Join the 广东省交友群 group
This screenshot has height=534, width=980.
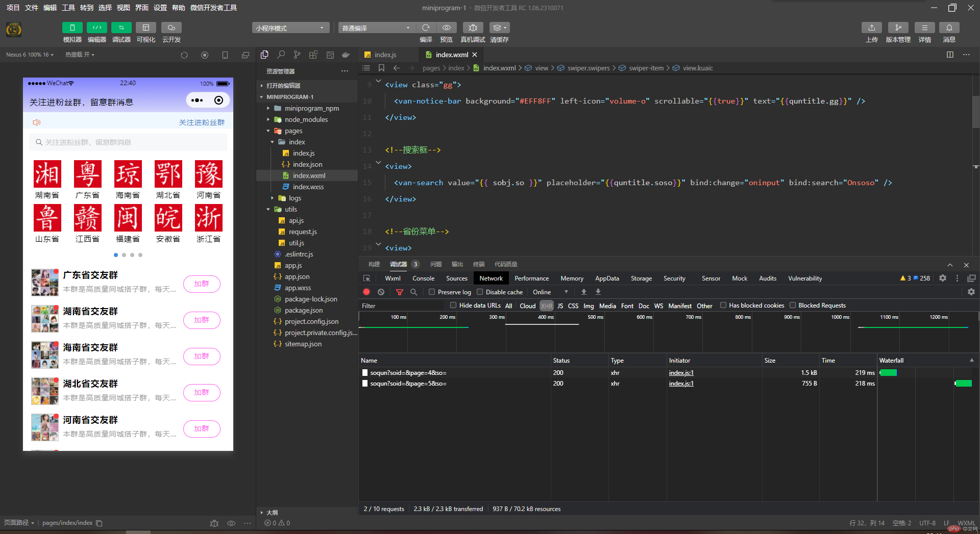tap(202, 284)
